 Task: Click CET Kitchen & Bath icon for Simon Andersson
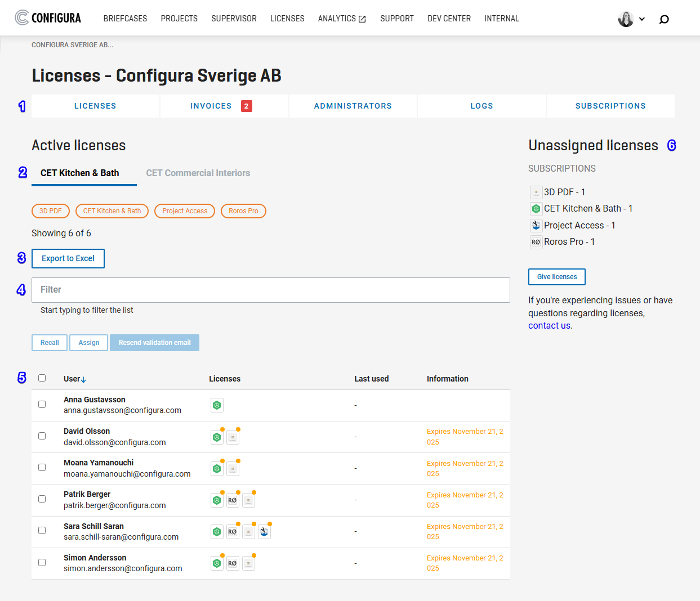pyautogui.click(x=217, y=563)
